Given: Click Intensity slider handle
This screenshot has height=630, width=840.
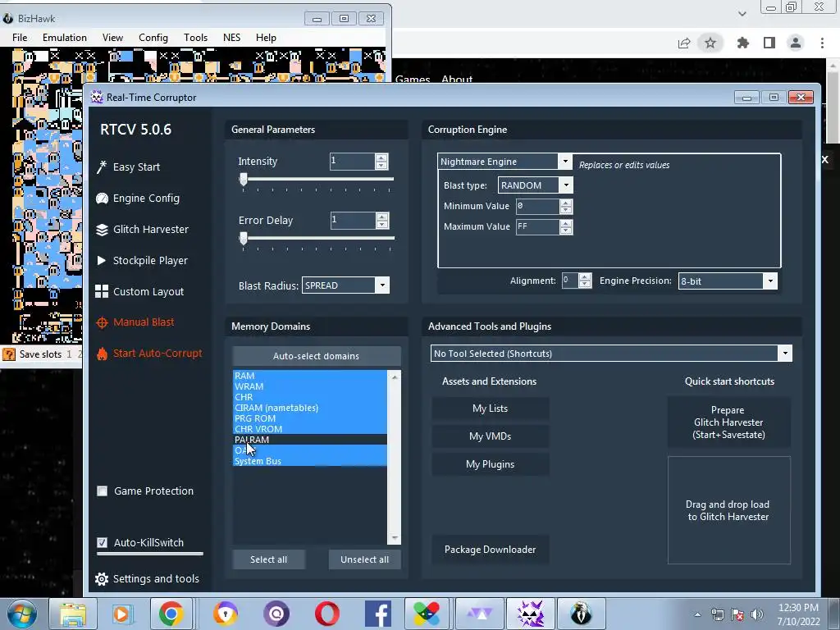Looking at the screenshot, I should (243, 180).
